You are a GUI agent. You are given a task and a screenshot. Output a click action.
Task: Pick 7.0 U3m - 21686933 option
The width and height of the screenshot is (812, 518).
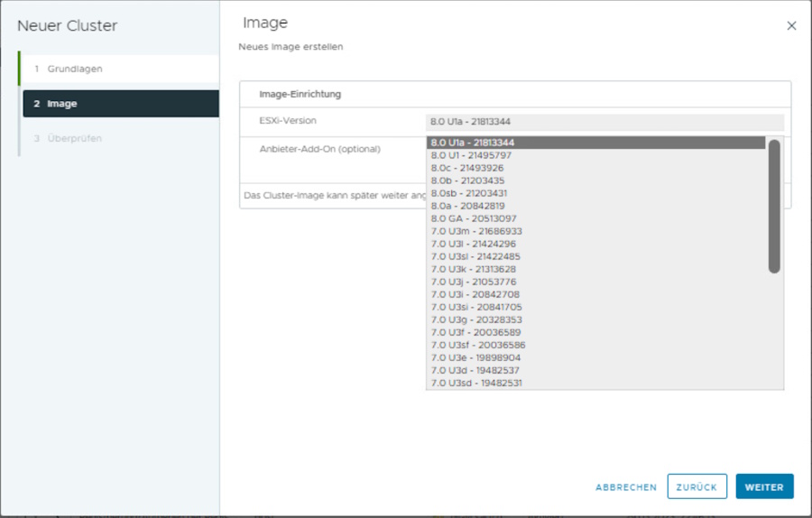point(595,231)
